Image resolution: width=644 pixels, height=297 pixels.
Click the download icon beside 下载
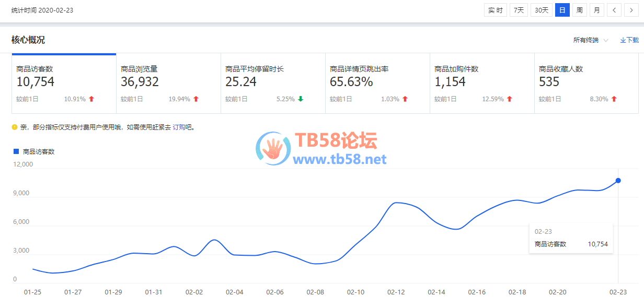623,40
